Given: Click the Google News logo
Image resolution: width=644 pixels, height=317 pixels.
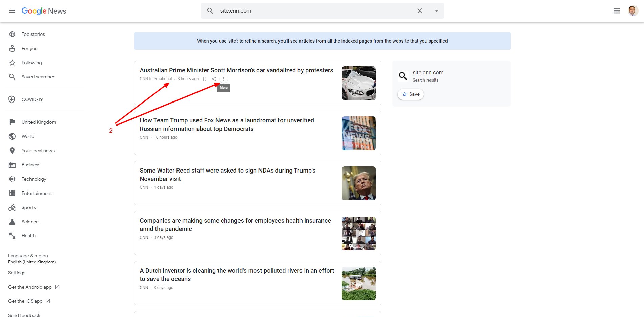Looking at the screenshot, I should 44,11.
